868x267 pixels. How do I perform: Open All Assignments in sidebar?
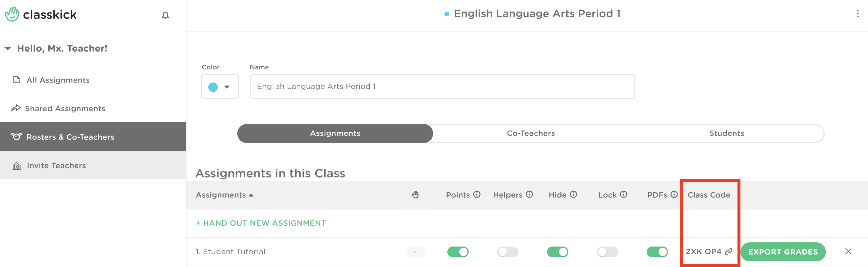point(58,80)
